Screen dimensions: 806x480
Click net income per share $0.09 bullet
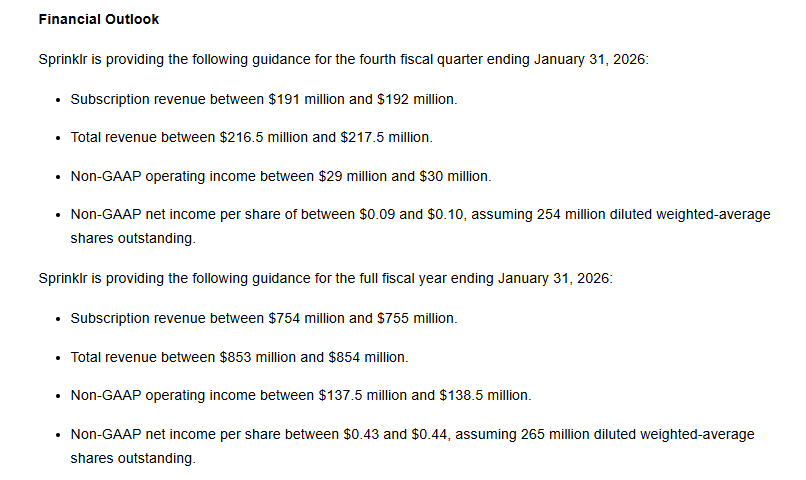(420, 226)
